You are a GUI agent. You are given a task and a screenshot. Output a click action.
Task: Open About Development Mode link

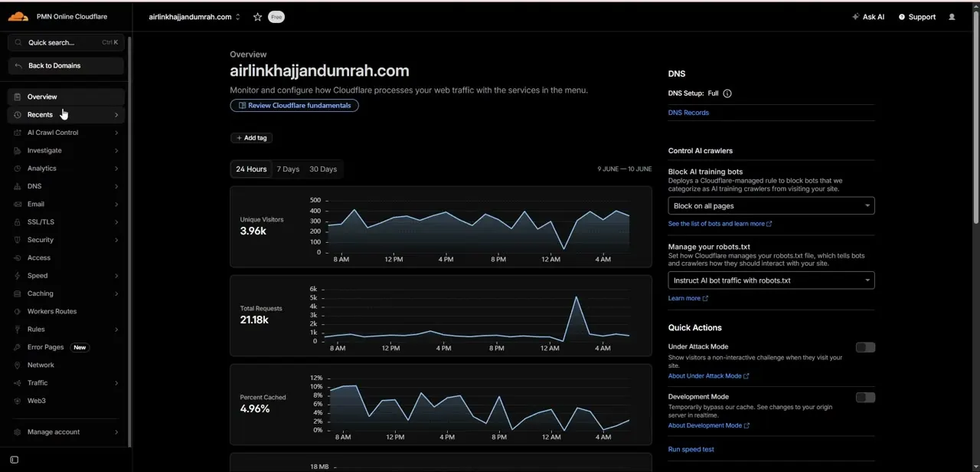tap(708, 426)
